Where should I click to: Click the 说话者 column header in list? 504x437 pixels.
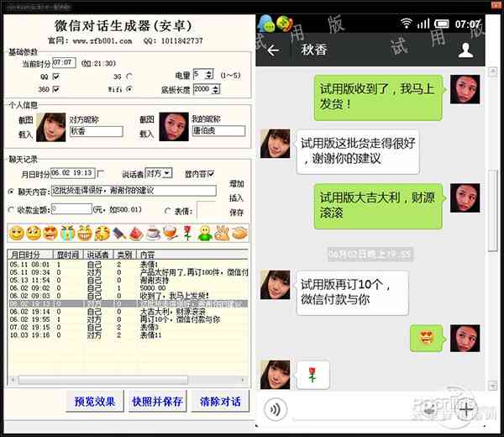[97, 255]
